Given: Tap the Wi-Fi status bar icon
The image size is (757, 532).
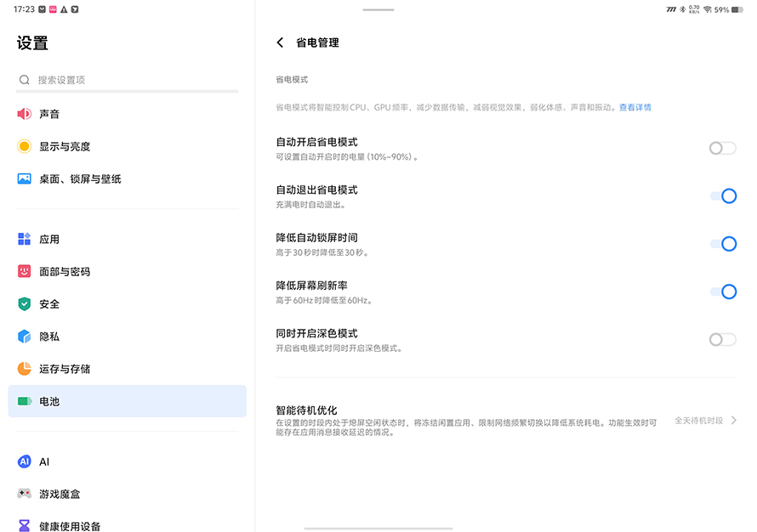Looking at the screenshot, I should pos(708,9).
